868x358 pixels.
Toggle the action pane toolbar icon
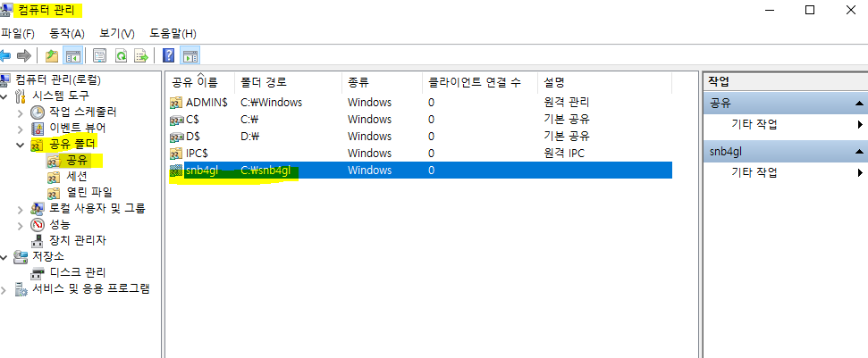(190, 56)
